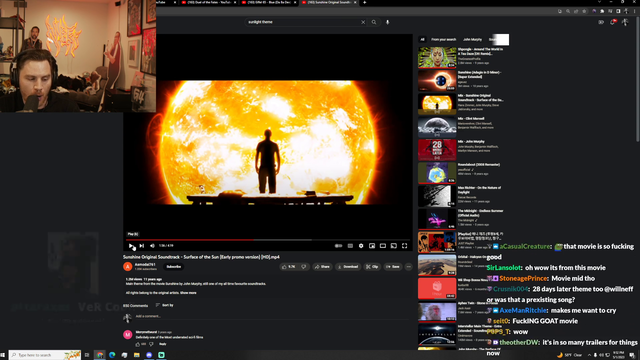
Task: Open the 28 Days Later mix thumbnail
Action: click(437, 150)
